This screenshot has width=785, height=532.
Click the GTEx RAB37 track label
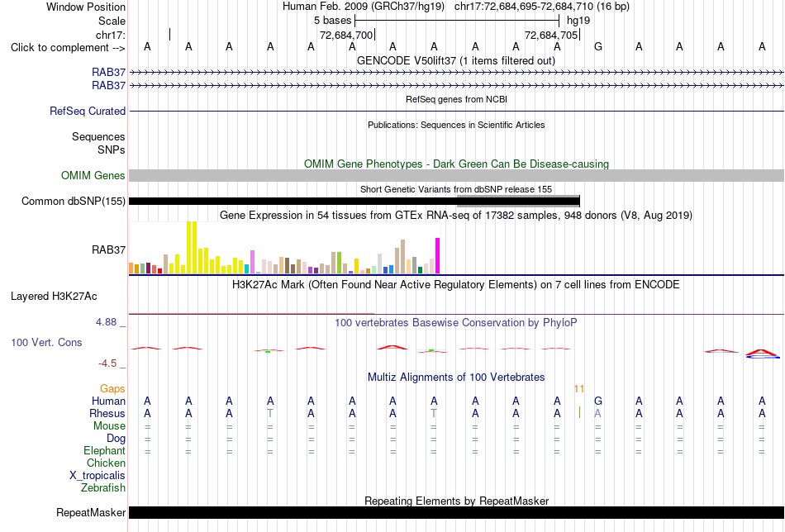108,249
